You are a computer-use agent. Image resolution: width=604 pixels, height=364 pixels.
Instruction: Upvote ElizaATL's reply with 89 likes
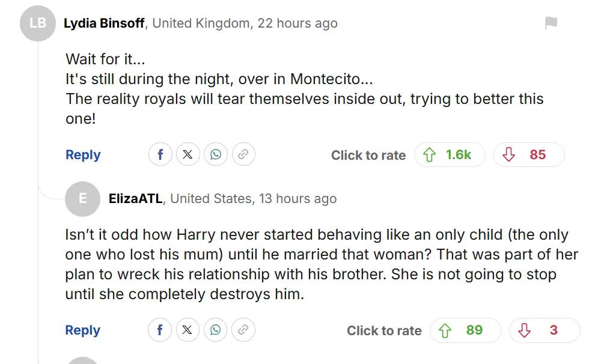tap(465, 330)
